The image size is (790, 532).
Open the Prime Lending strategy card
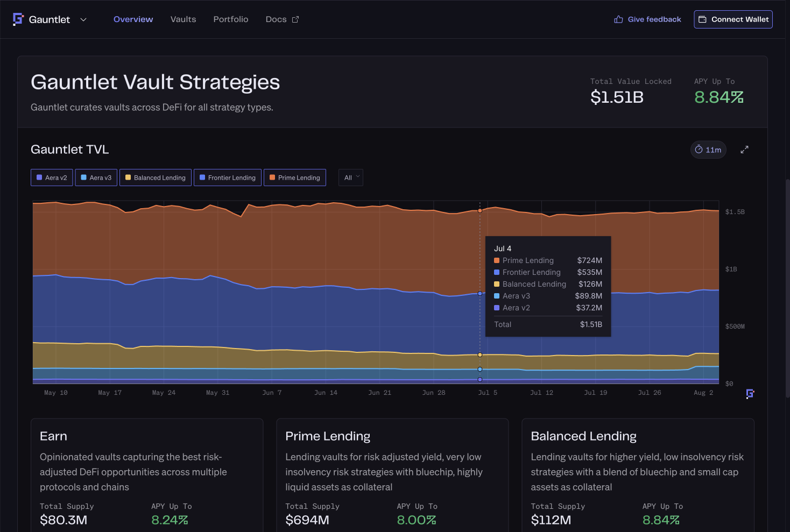pyautogui.click(x=392, y=476)
